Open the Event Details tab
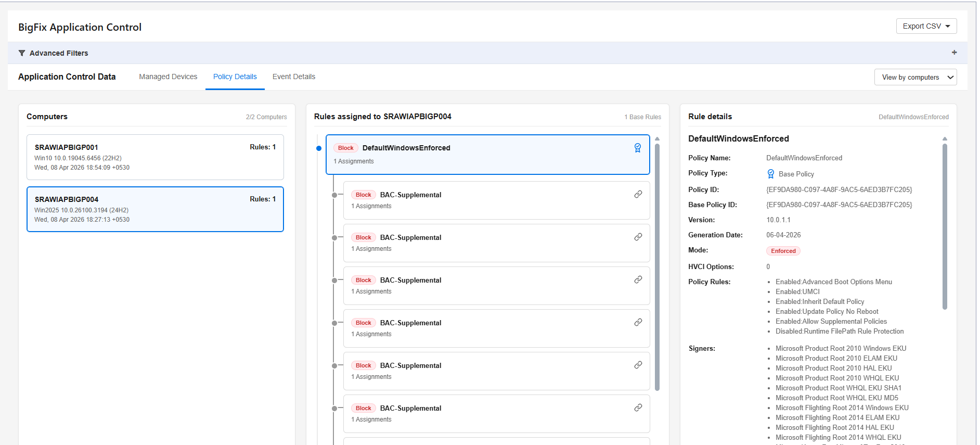Screen dimensions: 980x445 [294, 77]
